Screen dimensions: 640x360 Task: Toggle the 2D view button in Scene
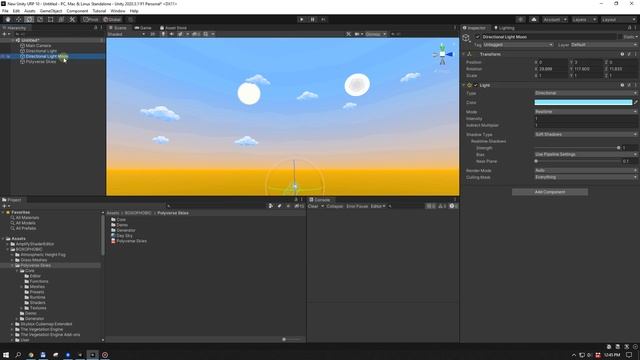pyautogui.click(x=153, y=34)
